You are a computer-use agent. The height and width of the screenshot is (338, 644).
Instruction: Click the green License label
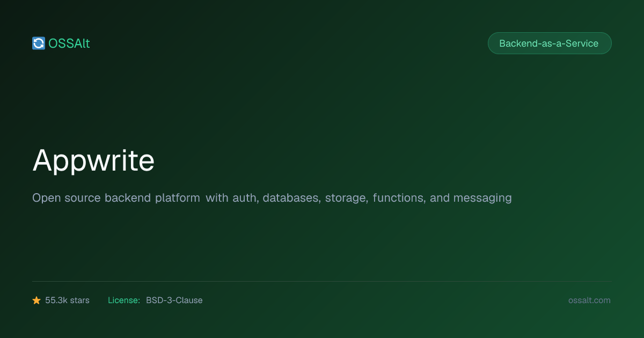tap(124, 300)
